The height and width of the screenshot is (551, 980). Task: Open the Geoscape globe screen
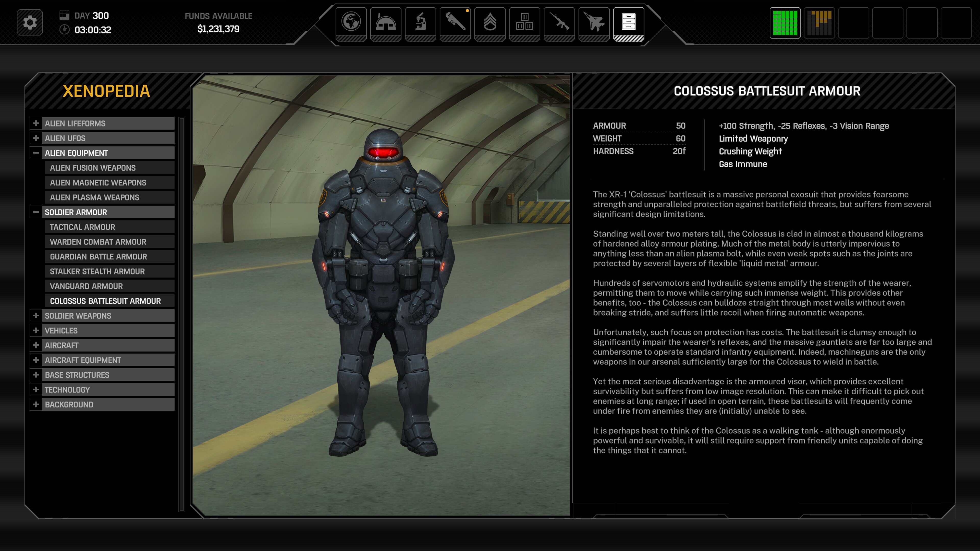click(351, 22)
